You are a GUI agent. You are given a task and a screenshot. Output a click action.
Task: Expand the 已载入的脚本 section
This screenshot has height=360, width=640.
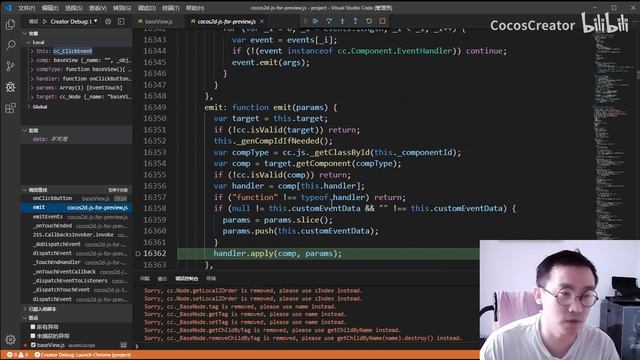coord(76,309)
